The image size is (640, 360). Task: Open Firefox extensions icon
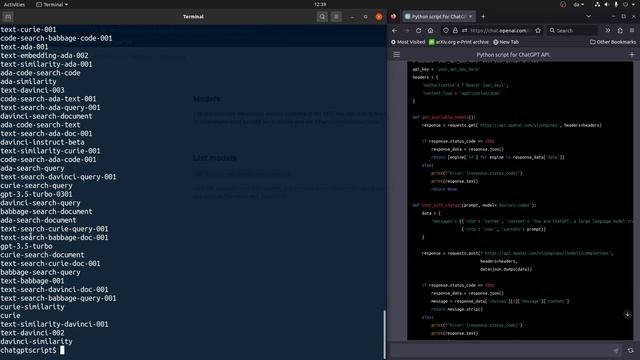(x=620, y=31)
